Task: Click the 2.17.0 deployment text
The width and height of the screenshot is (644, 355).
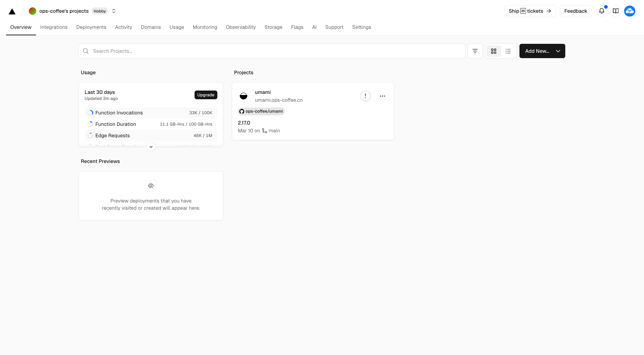Action: point(244,123)
